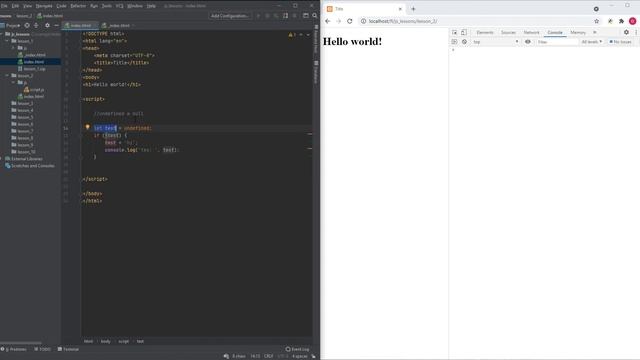The height and width of the screenshot is (360, 640).
Task: Toggle the No Issues indicator in console
Action: click(620, 42)
